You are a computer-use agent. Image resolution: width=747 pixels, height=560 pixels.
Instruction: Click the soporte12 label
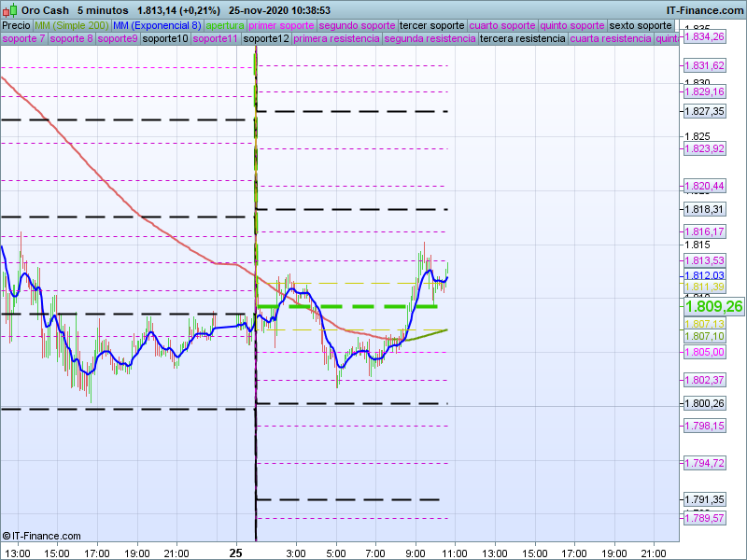click(265, 39)
